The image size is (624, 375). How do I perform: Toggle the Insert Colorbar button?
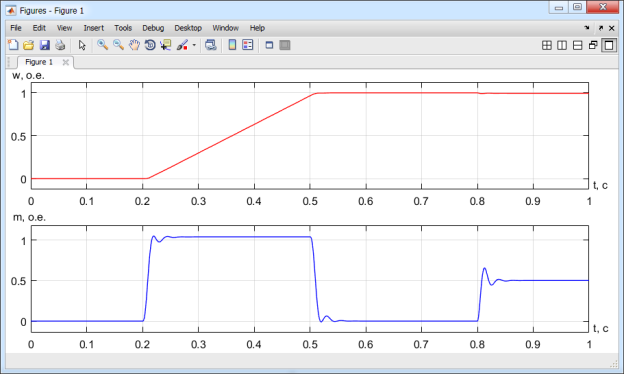pyautogui.click(x=232, y=45)
